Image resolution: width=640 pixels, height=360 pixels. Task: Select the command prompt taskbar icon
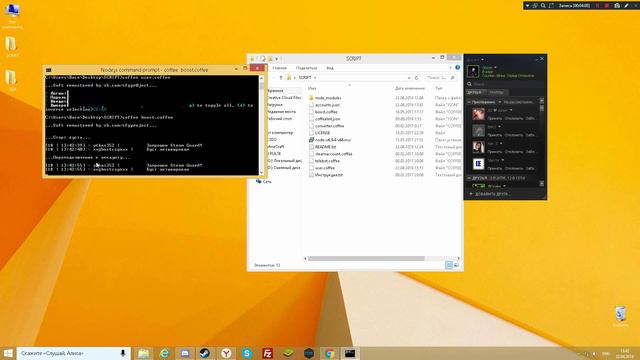pos(350,353)
